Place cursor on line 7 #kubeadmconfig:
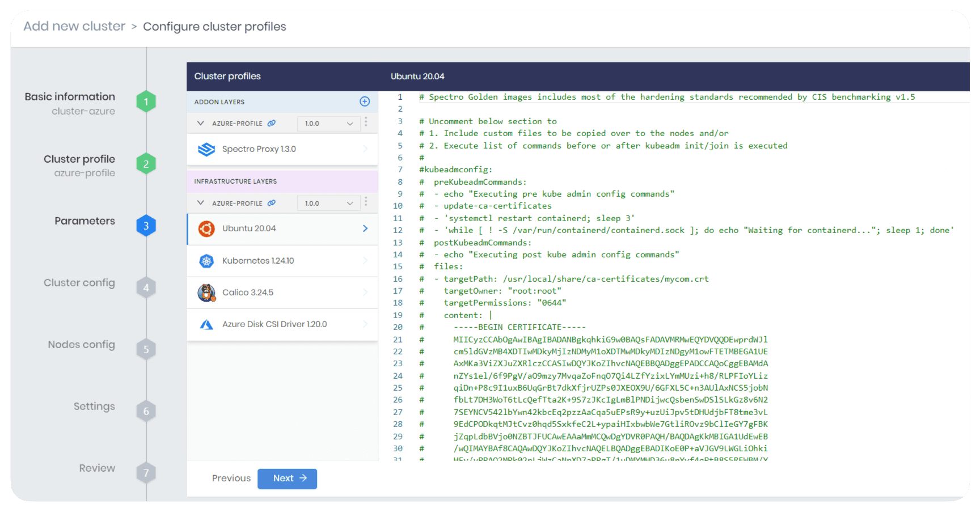The width and height of the screenshot is (980, 512). [x=456, y=170]
